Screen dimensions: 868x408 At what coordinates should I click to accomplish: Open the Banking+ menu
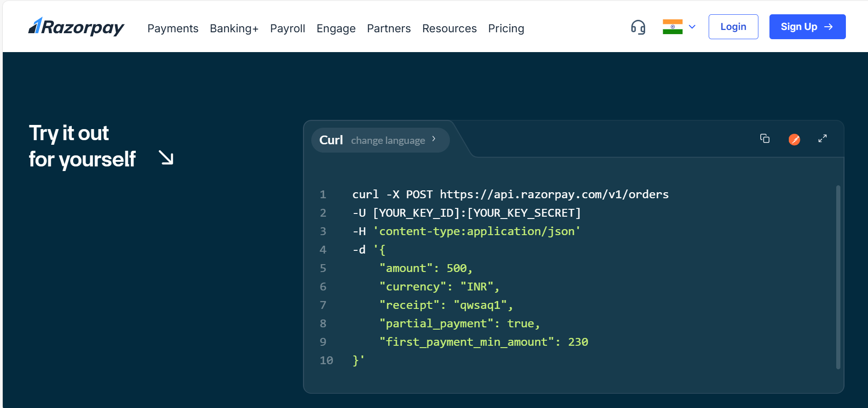pyautogui.click(x=234, y=29)
